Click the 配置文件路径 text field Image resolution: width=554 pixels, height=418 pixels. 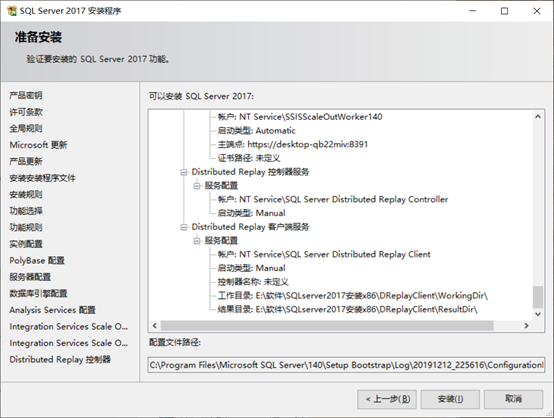346,365
